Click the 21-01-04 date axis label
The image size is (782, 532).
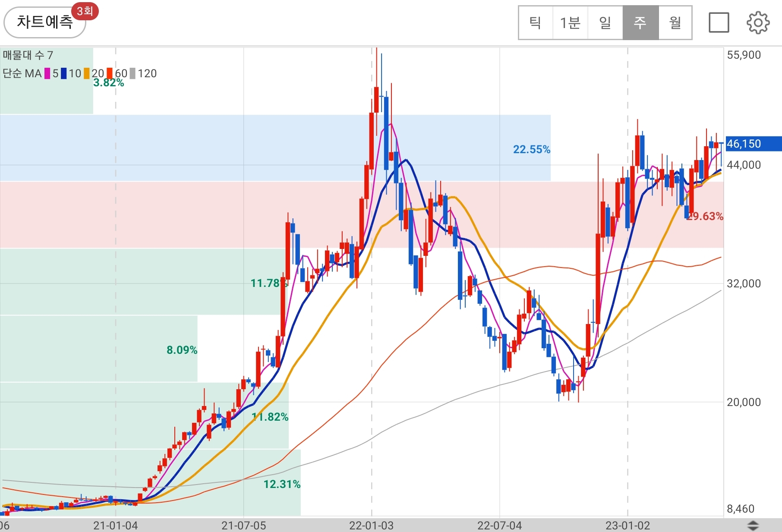(x=116, y=526)
